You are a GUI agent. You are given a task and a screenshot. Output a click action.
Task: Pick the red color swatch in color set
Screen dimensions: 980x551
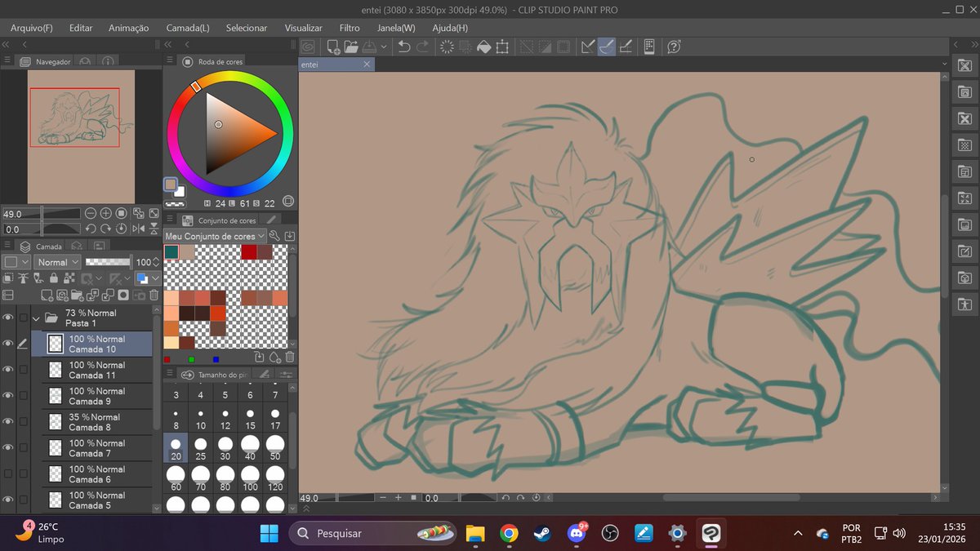pyautogui.click(x=249, y=252)
